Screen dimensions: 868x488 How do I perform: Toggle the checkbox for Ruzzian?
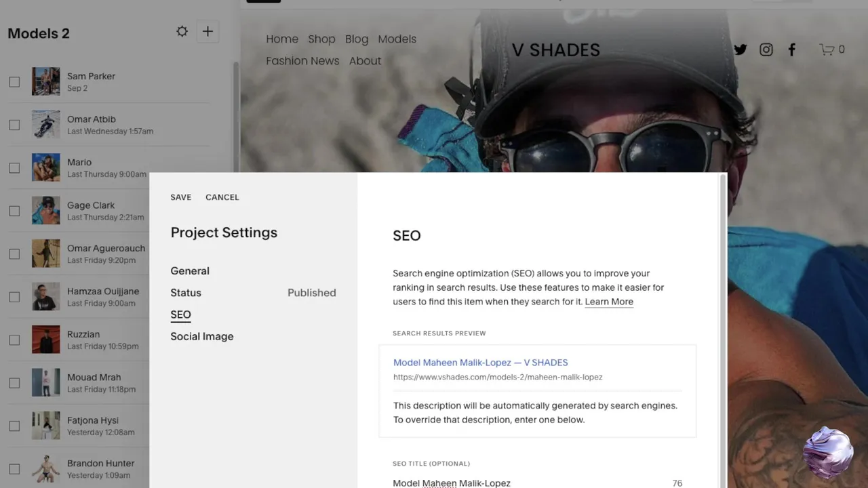pos(14,340)
